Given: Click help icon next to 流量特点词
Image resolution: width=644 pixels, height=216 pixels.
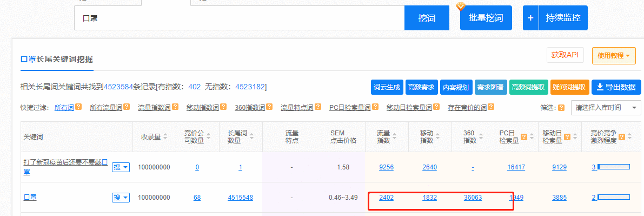Looking at the screenshot, I should point(318,107).
